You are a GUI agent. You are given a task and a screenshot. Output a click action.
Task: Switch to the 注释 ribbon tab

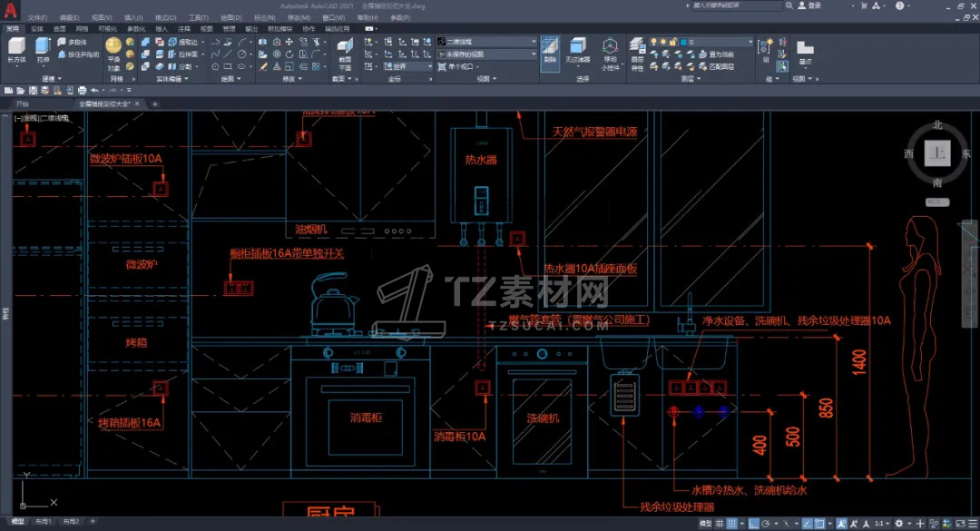click(183, 29)
